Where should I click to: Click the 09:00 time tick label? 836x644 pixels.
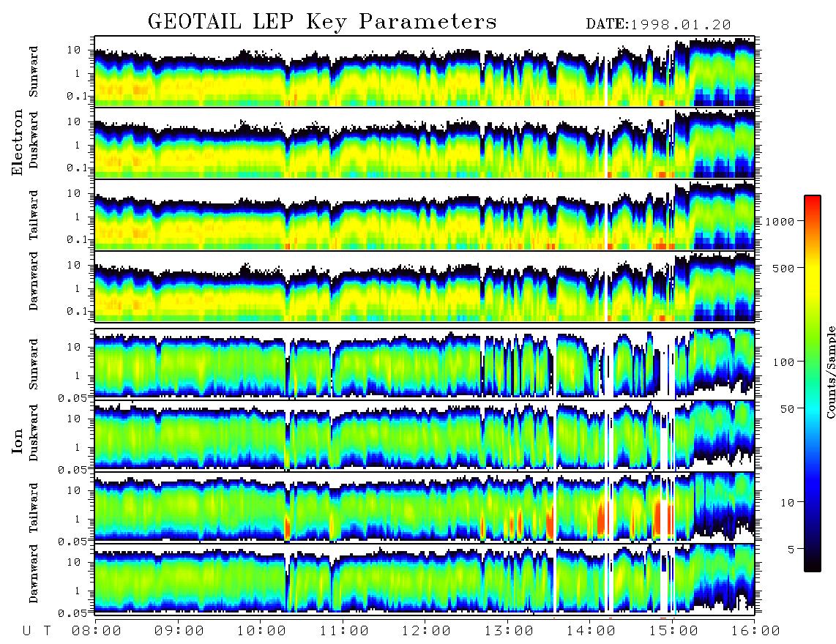pos(179,632)
